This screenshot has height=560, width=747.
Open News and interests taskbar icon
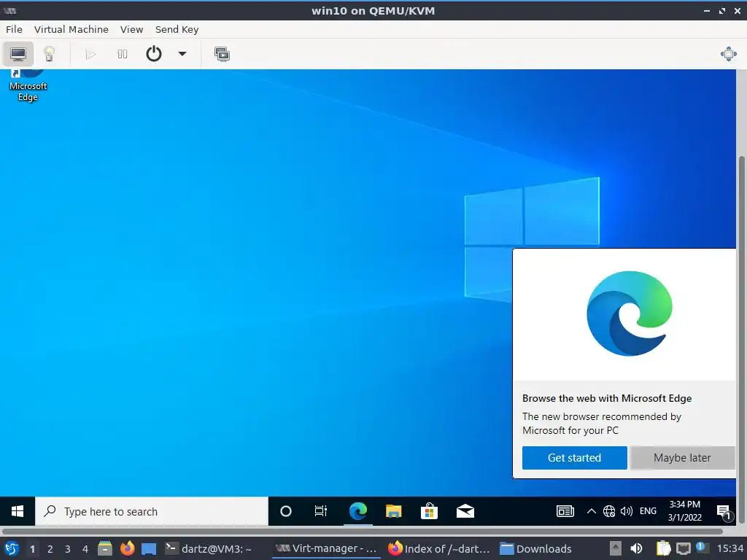click(565, 511)
